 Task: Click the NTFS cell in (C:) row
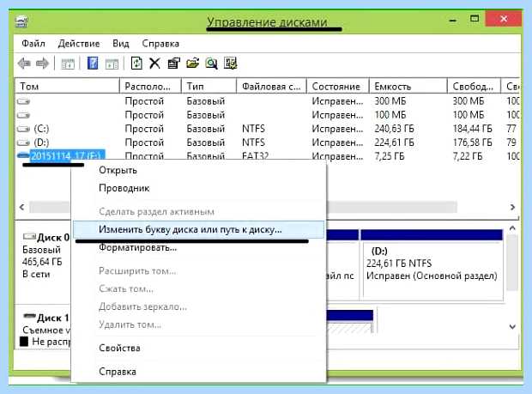point(253,129)
